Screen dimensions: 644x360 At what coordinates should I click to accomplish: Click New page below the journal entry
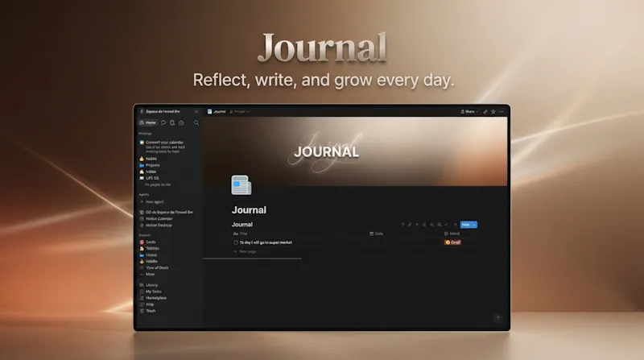click(x=245, y=251)
